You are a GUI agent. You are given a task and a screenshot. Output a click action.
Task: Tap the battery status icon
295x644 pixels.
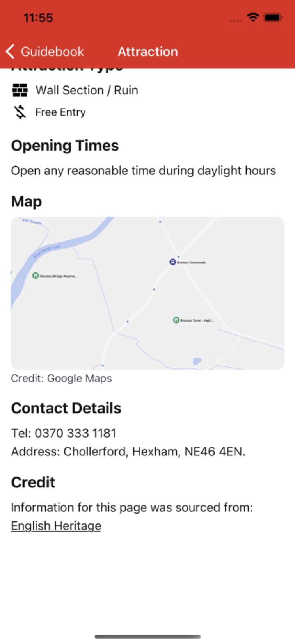pos(273,18)
